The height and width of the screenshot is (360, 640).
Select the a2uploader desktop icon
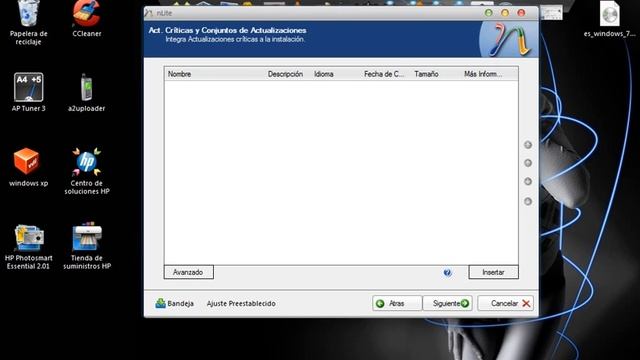click(x=87, y=92)
